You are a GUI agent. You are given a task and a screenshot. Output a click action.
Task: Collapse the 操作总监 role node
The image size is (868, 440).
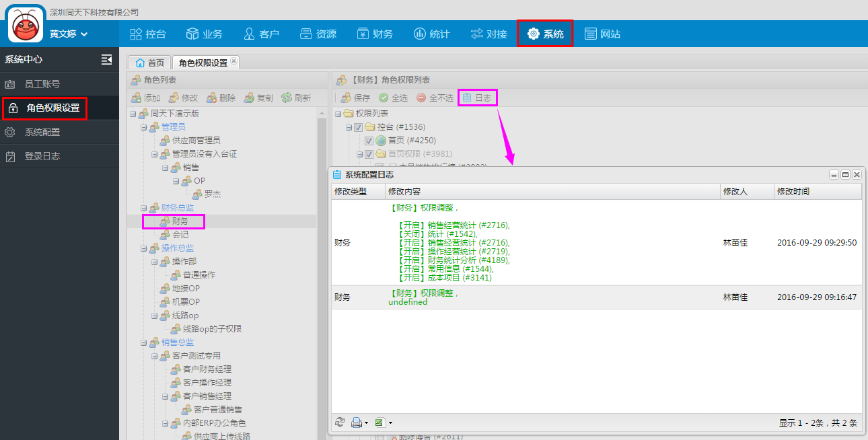(x=143, y=248)
